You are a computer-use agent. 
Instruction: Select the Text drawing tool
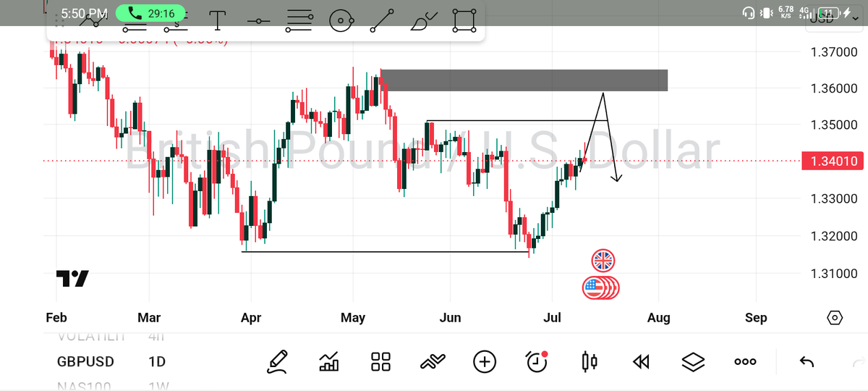point(217,20)
